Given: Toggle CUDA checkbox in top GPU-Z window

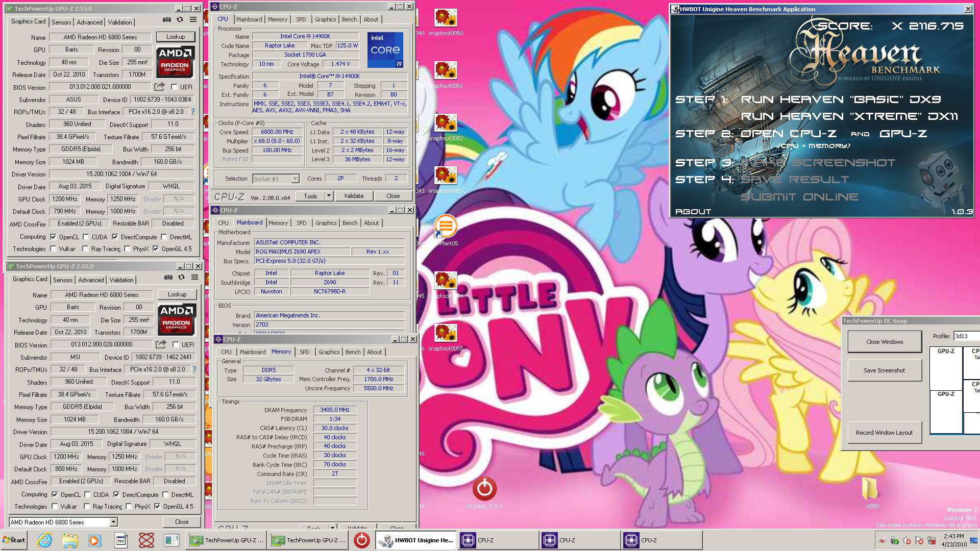Looking at the screenshot, I should (x=86, y=237).
